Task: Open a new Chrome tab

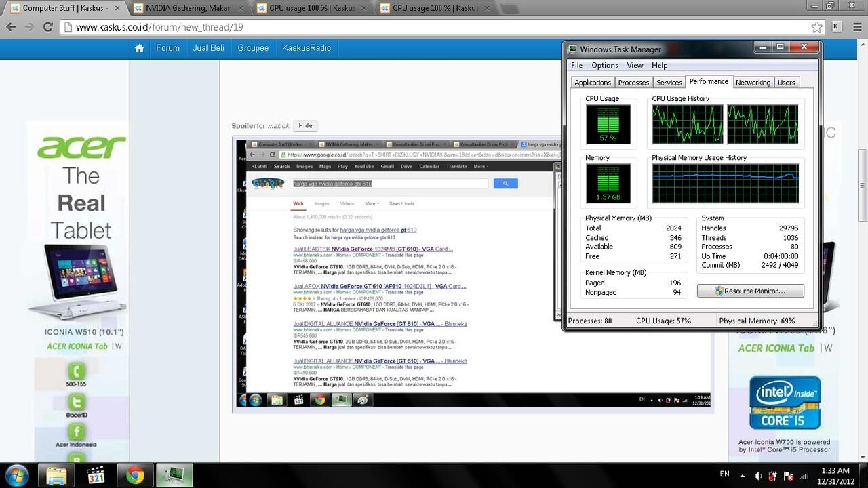Action: (x=509, y=8)
